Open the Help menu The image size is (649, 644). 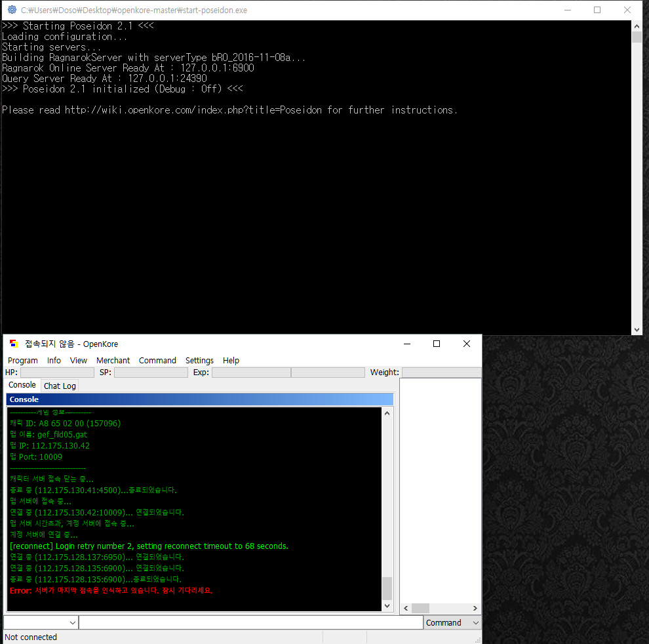[x=231, y=360]
